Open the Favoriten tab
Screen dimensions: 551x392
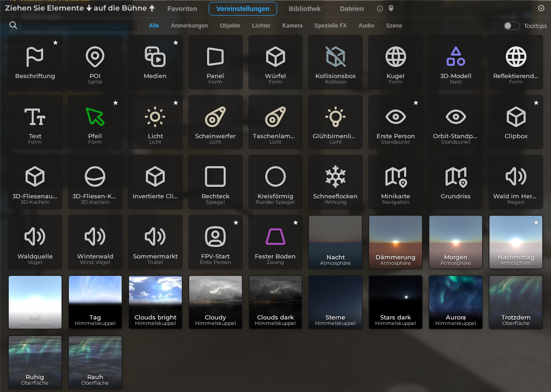click(x=182, y=9)
